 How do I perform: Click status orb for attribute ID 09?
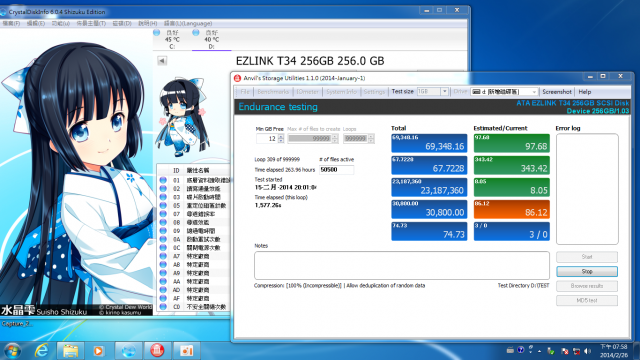pos(163,231)
